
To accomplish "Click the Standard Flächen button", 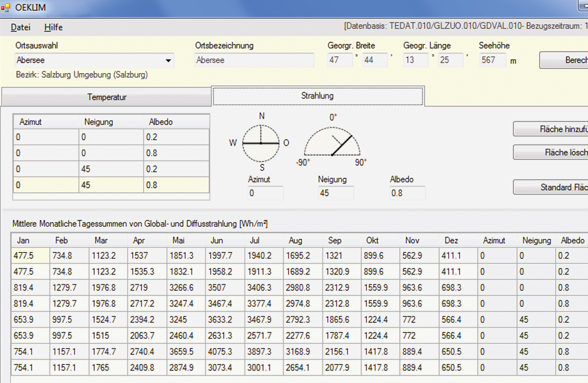I will pos(550,187).
